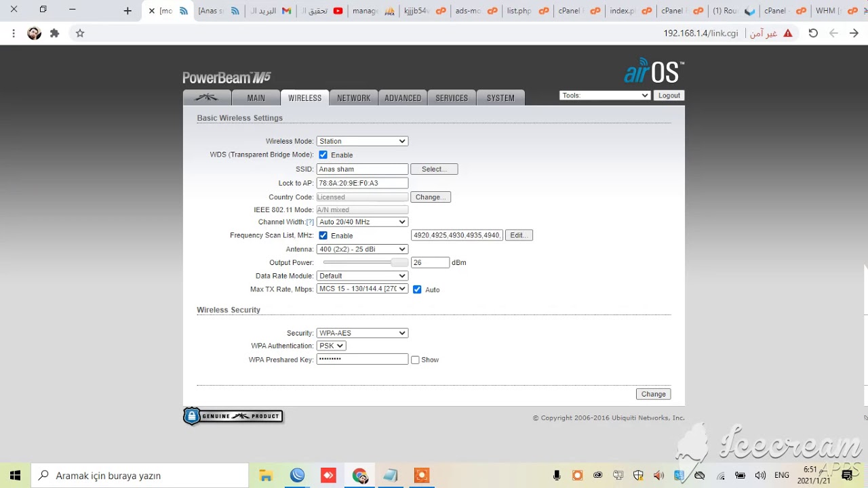Switch to the index.php tab
Viewport: 868px width, 488px height.
coord(630,11)
